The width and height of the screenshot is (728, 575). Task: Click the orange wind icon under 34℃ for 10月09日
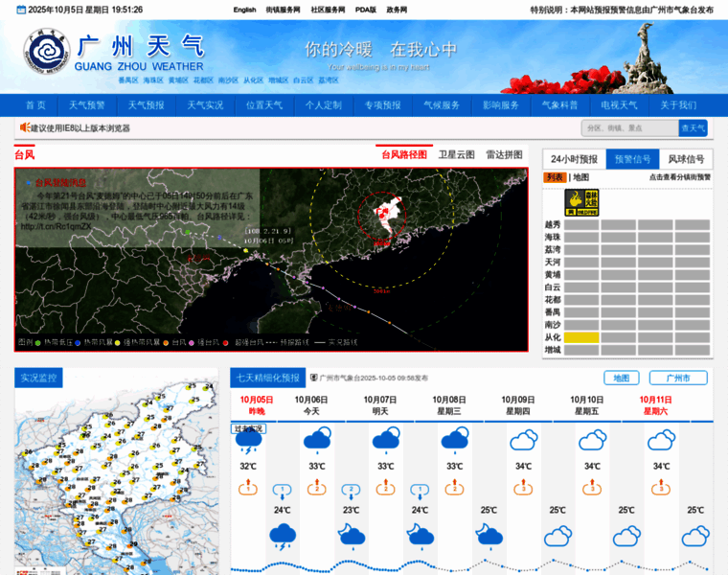pyautogui.click(x=523, y=487)
